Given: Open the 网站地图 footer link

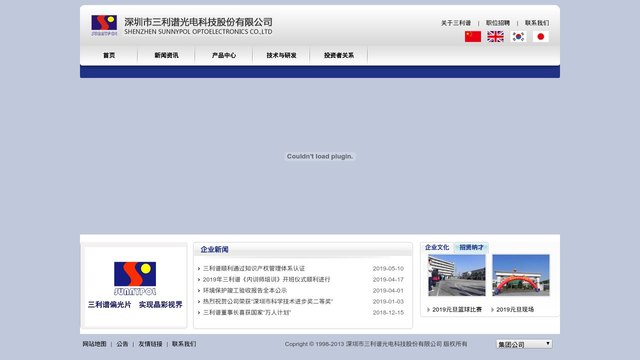Looking at the screenshot, I should (x=94, y=344).
